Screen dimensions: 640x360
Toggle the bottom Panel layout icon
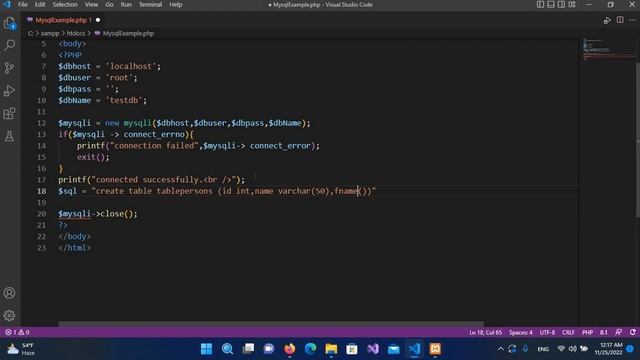pyautogui.click(x=551, y=4)
